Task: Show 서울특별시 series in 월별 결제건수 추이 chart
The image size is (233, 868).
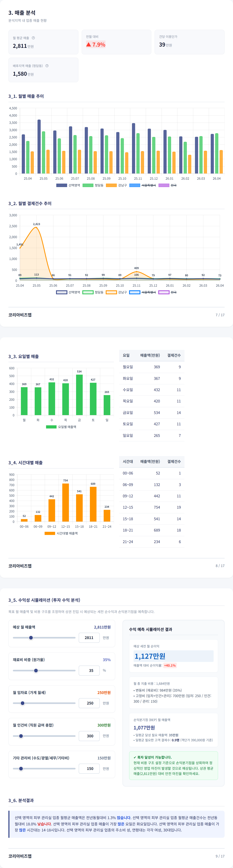Action: point(143,292)
